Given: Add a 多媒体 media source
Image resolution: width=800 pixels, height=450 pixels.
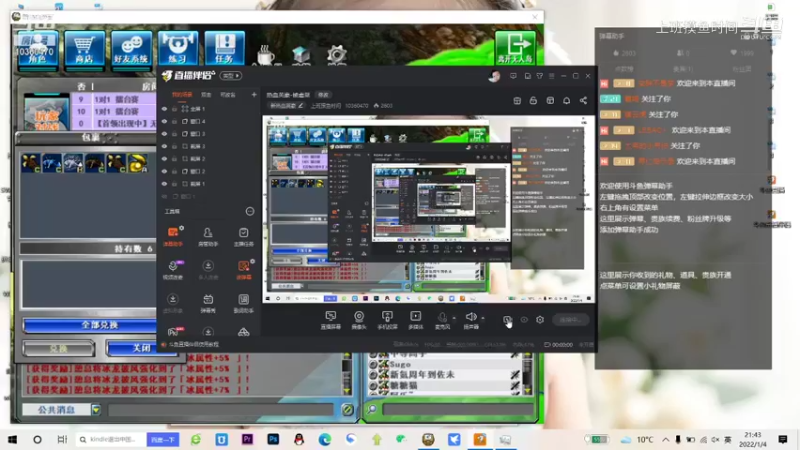Looking at the screenshot, I should pyautogui.click(x=415, y=320).
